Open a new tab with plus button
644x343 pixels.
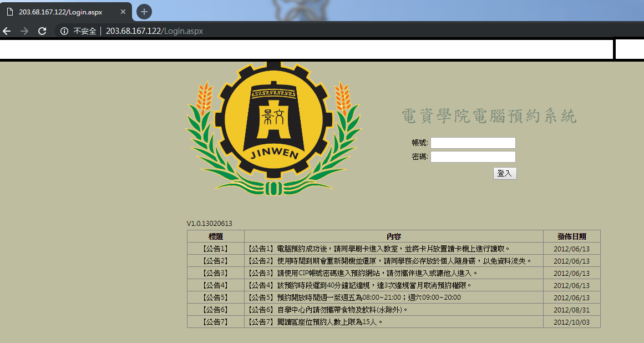point(144,12)
